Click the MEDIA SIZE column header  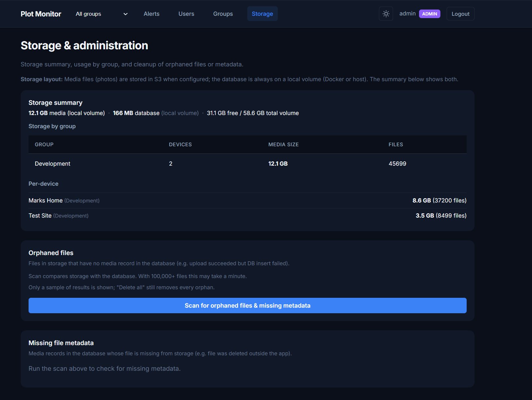pos(283,145)
